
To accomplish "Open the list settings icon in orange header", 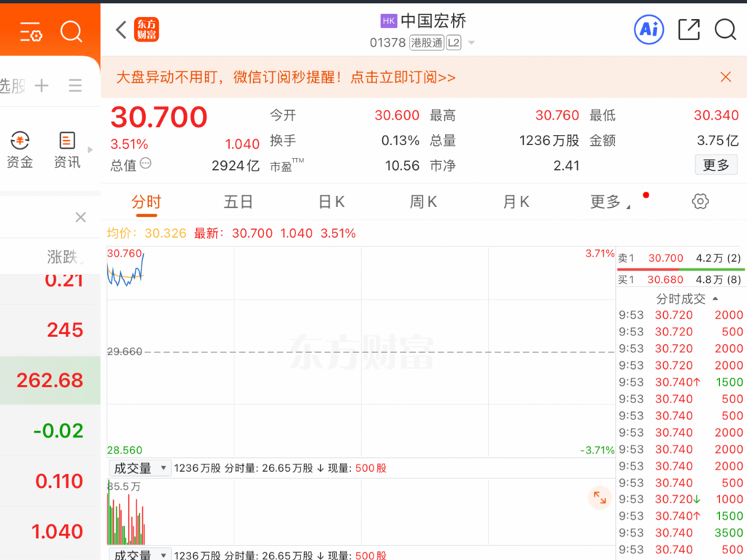I will coord(31,32).
